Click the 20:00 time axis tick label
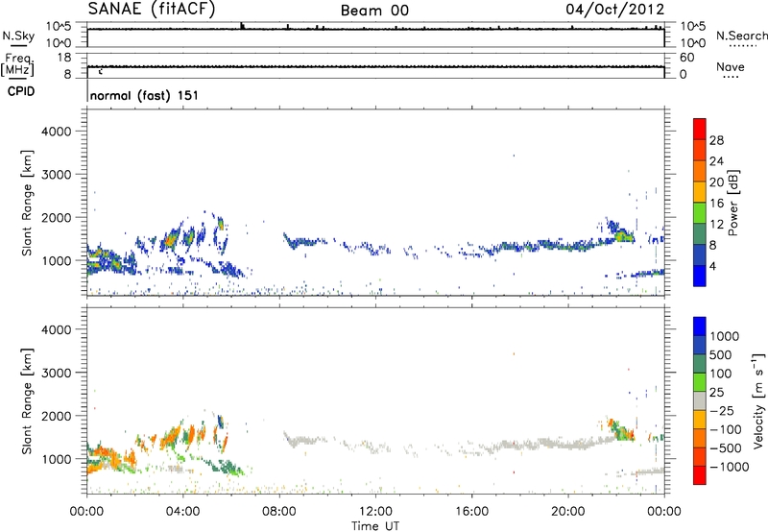Viewport: 768px width, 532px height. [x=568, y=512]
